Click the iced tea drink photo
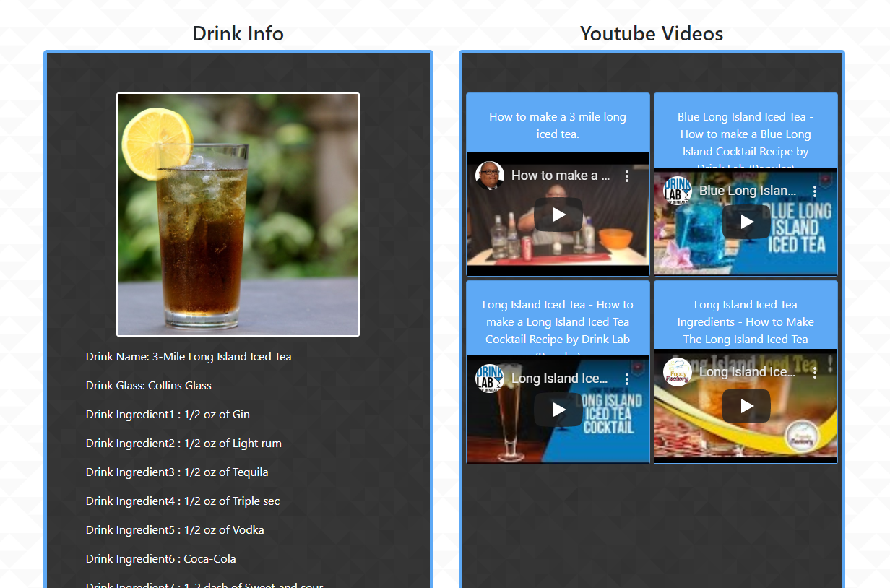Viewport: 890px width, 588px height. pos(238,215)
